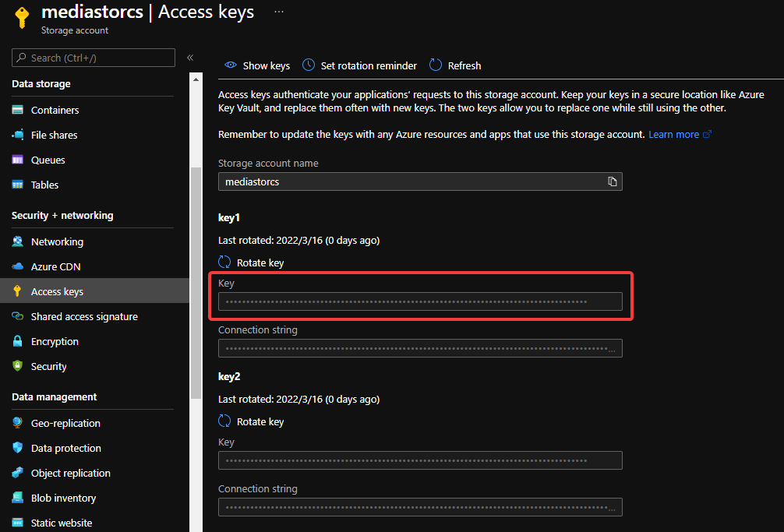Open Shared access signature page

[x=84, y=316]
